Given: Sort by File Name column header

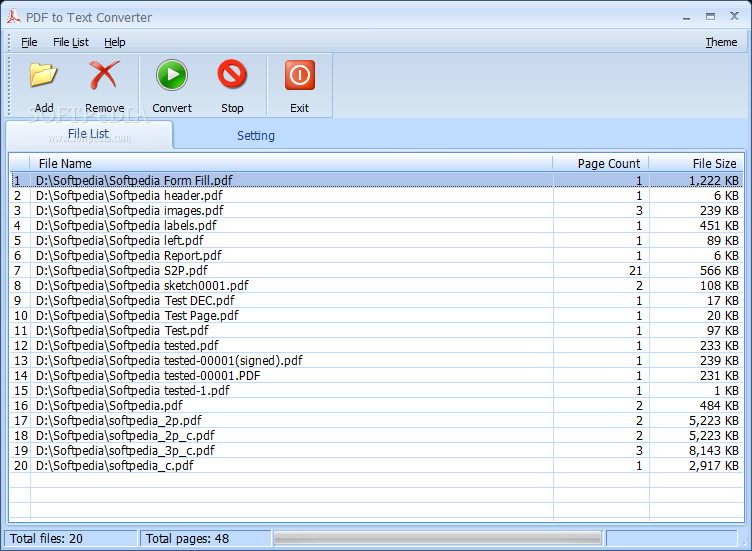Looking at the screenshot, I should [x=291, y=164].
